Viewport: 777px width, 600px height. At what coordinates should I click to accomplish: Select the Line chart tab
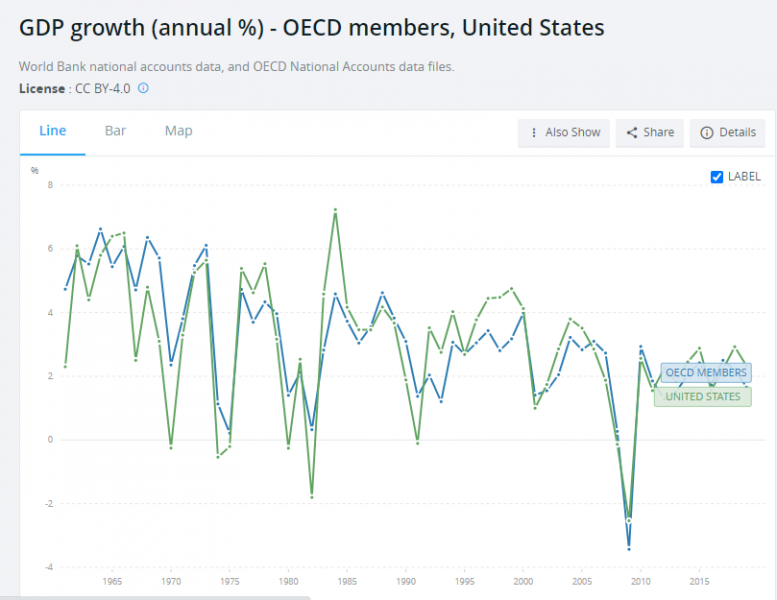coord(53,131)
